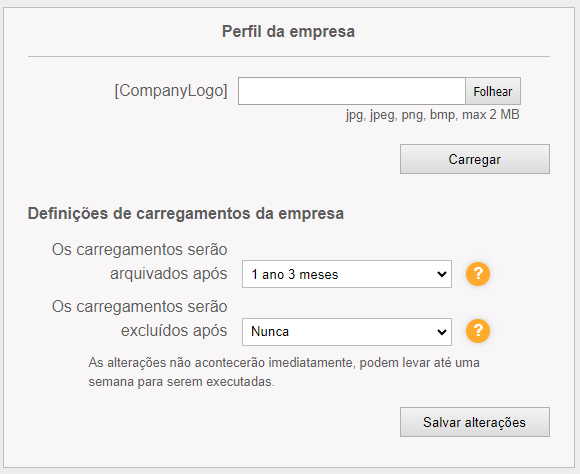The height and width of the screenshot is (474, 580).
Task: Save changes with the Salvar alterações button
Action: [475, 422]
